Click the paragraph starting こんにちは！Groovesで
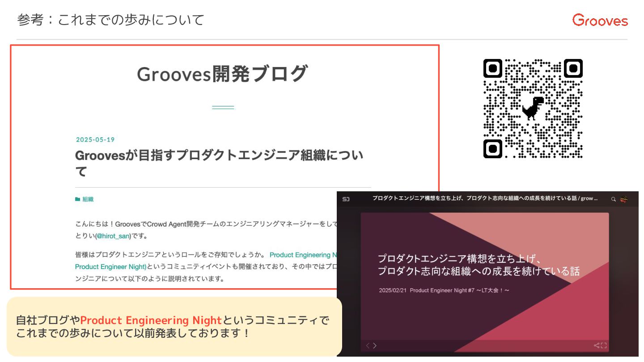Screen dimensions: 644x362 pos(206,230)
